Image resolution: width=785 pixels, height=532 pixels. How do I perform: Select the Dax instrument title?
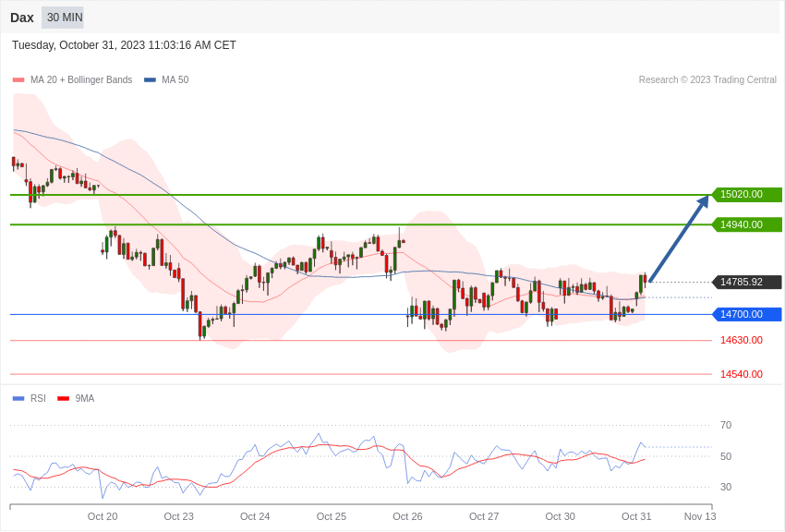pos(22,18)
